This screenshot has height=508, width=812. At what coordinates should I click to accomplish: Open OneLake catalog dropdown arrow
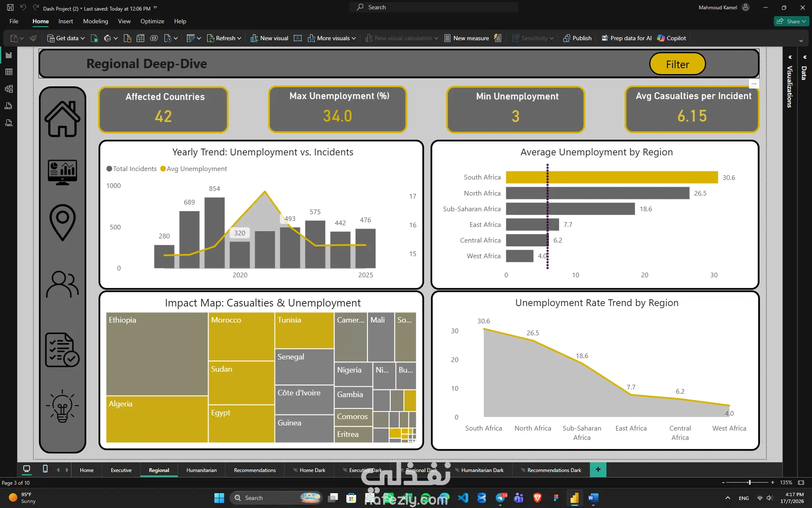pyautogui.click(x=115, y=38)
